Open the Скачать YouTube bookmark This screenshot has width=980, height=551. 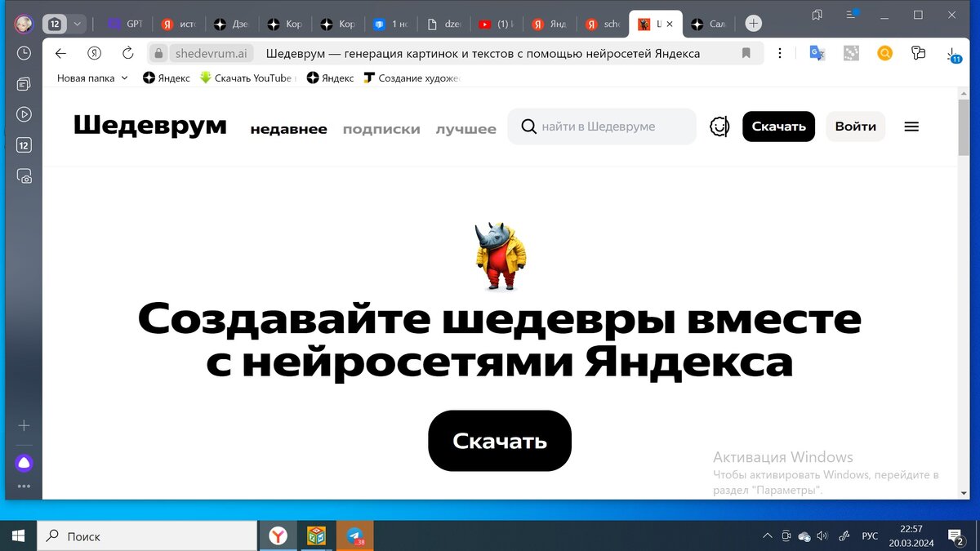[x=246, y=78]
